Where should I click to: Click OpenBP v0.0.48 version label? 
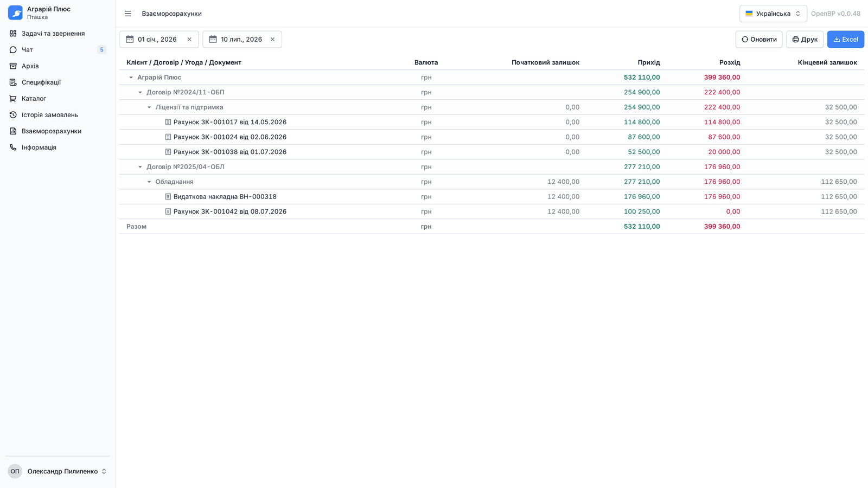(835, 14)
